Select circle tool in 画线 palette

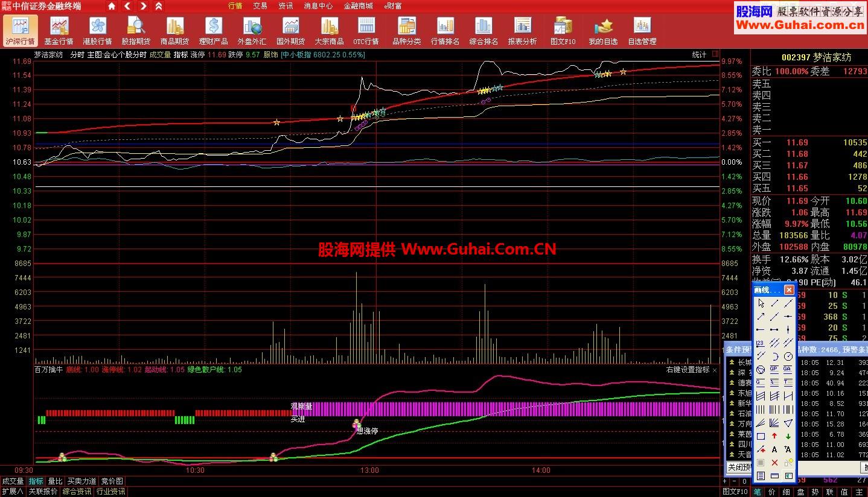tap(788, 356)
